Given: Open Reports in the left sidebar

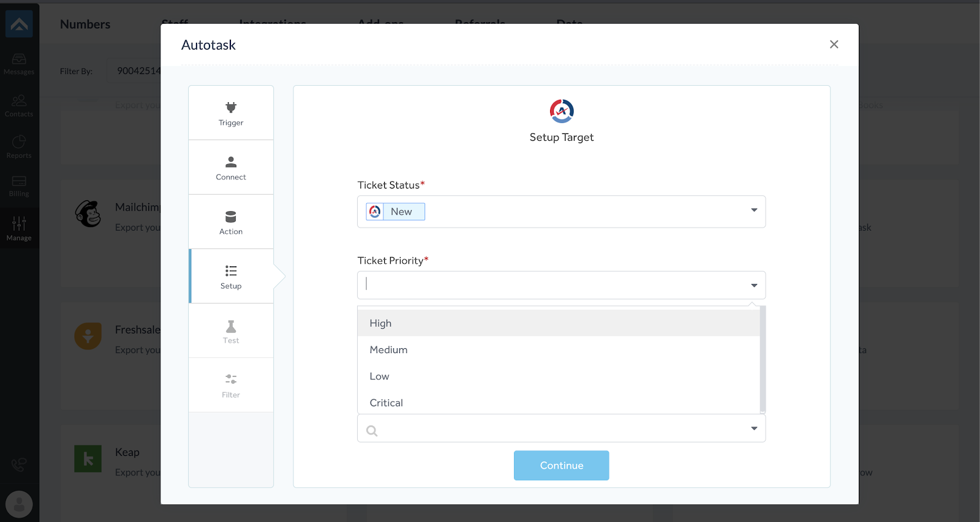Looking at the screenshot, I should (x=19, y=147).
